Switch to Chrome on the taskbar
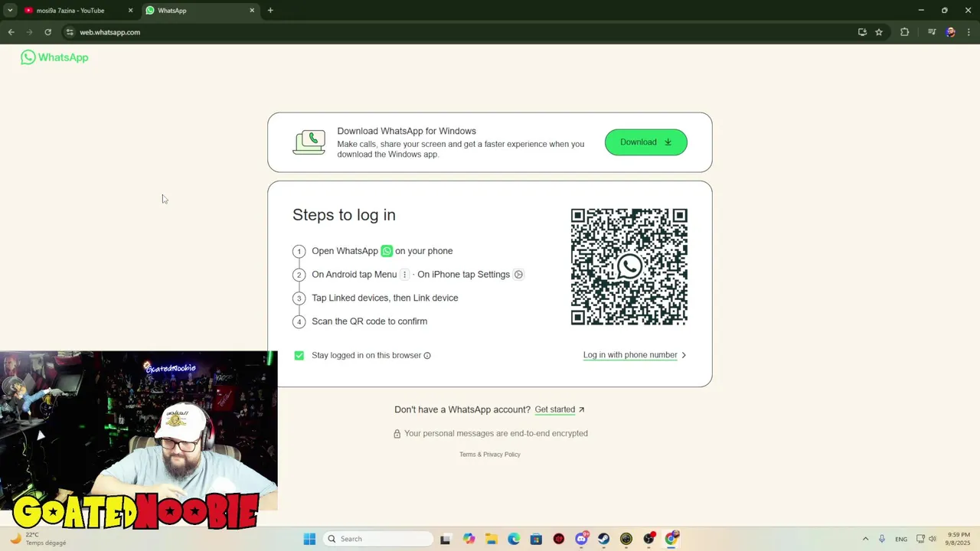 point(671,539)
